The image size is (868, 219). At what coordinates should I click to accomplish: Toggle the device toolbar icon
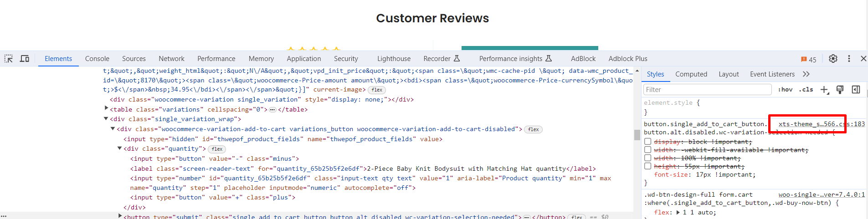(x=25, y=59)
